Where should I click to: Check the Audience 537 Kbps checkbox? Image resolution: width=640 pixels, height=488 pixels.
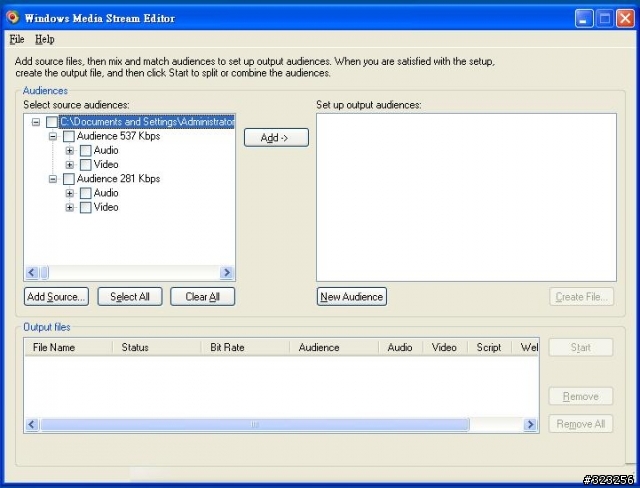point(69,136)
